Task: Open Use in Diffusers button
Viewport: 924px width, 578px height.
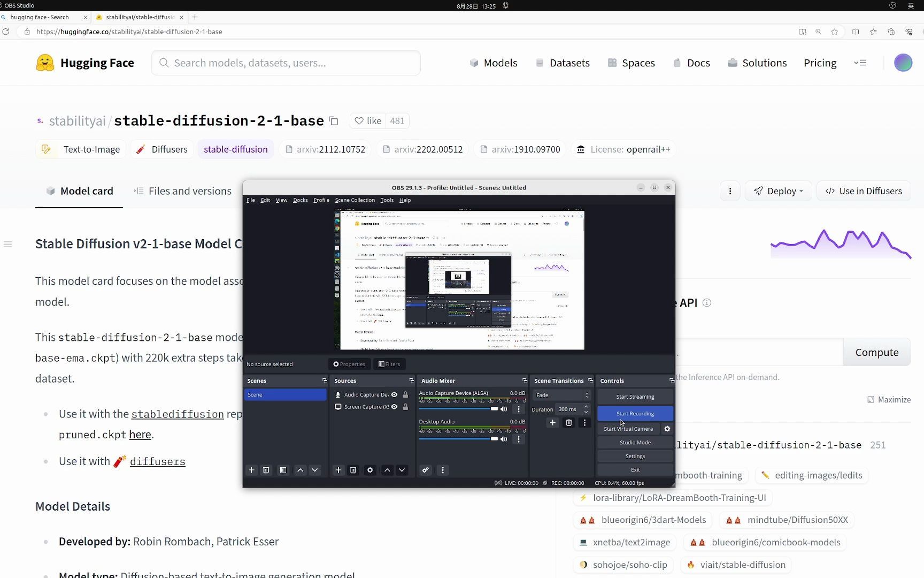Action: [x=864, y=191]
